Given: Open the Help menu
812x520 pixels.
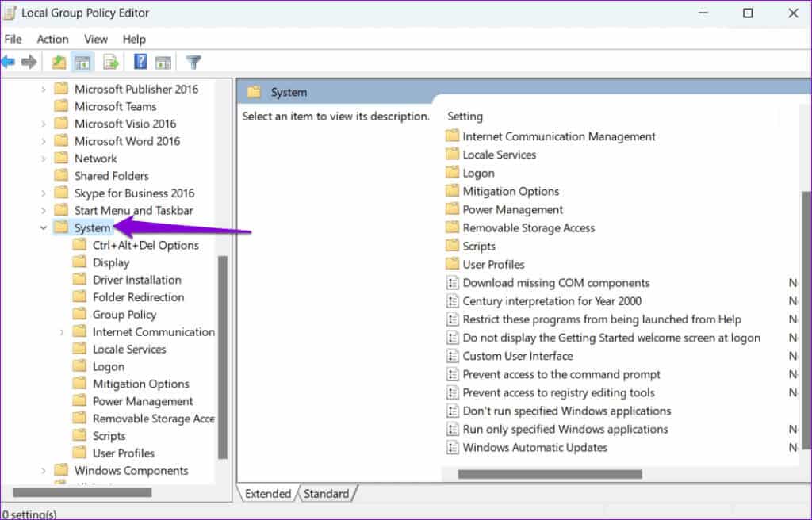Looking at the screenshot, I should coord(134,40).
